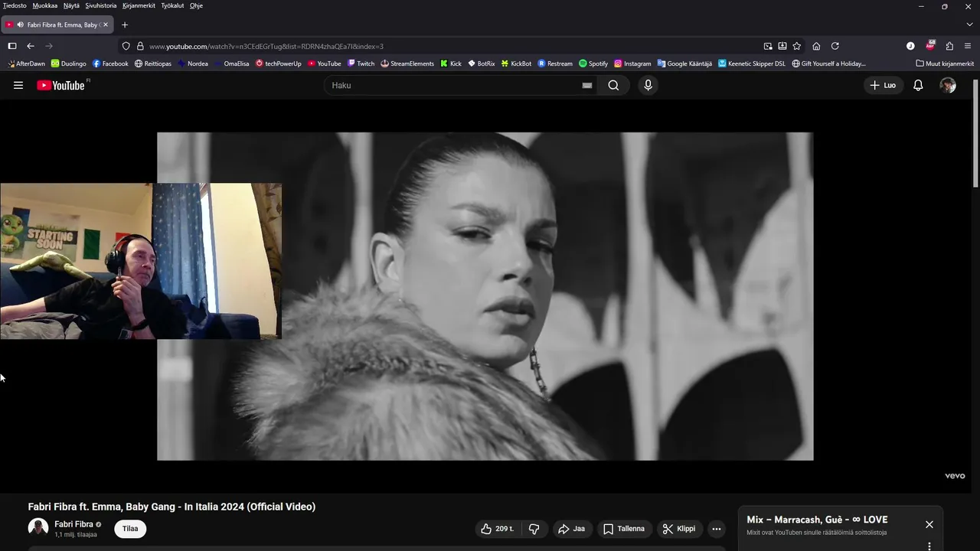Open the Spotify bookmark
The image size is (980, 551).
click(593, 64)
